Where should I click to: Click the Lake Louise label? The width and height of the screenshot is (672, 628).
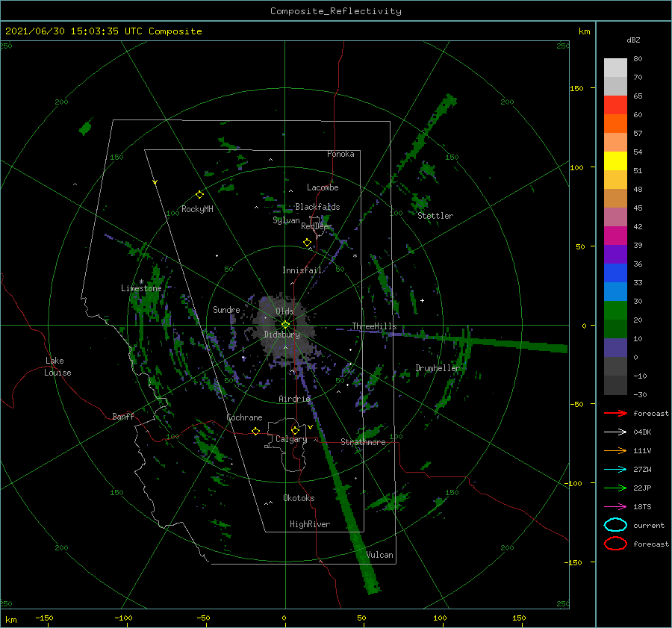coord(57,367)
